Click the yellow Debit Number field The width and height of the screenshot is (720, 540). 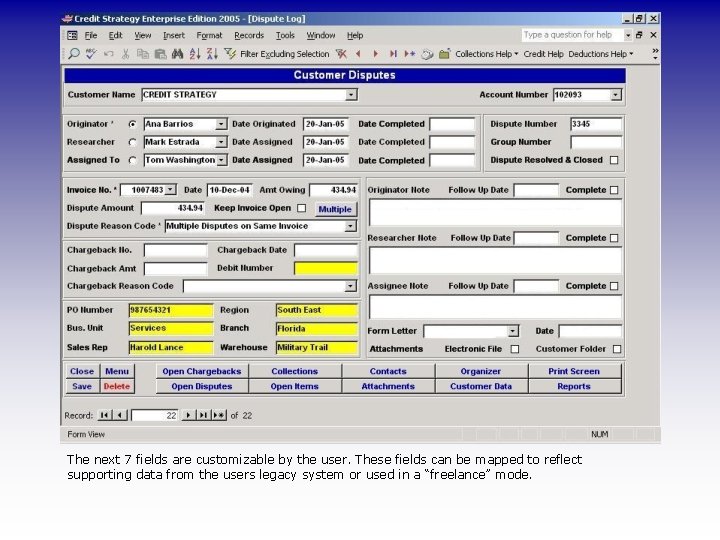tap(326, 268)
